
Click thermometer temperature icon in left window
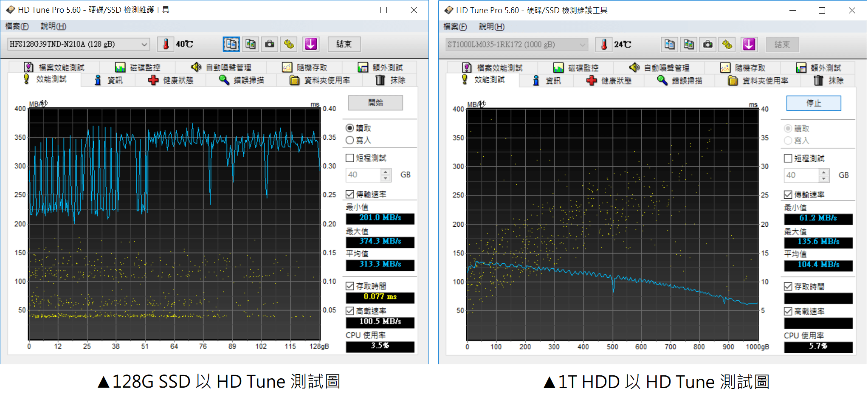click(166, 44)
